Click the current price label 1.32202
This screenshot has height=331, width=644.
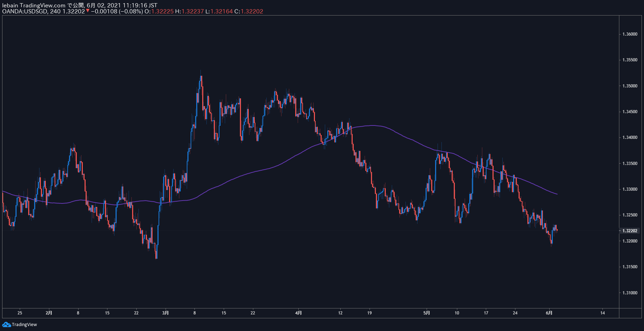tap(630, 231)
